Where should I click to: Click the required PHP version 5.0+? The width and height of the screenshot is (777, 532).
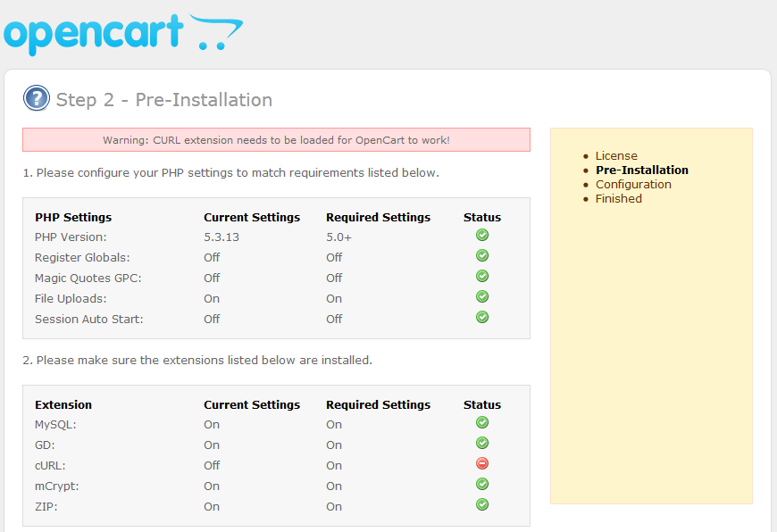coord(339,237)
